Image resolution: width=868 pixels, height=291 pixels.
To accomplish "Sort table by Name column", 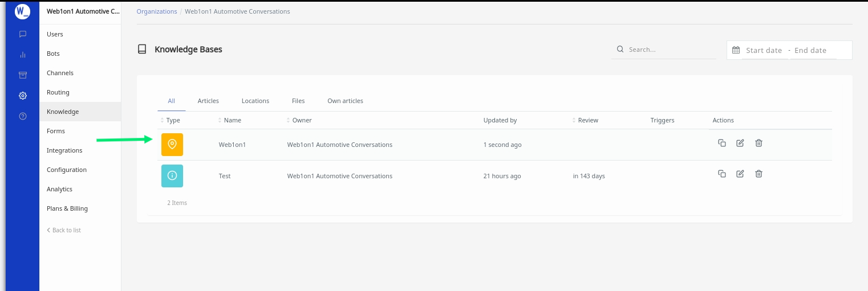I will click(x=230, y=120).
